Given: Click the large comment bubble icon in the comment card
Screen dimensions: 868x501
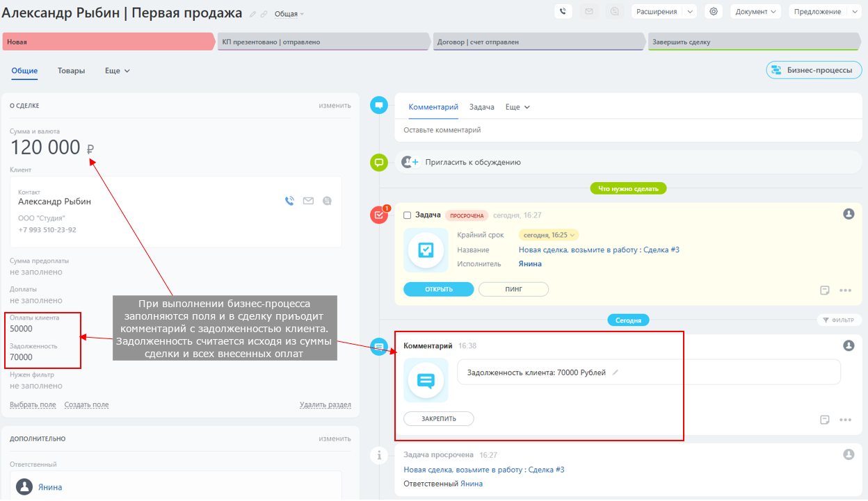Looking at the screenshot, I should (426, 380).
